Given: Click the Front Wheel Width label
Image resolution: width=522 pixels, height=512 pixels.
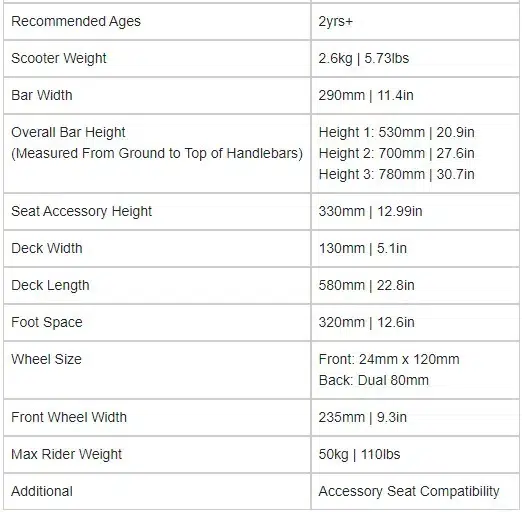Looking at the screenshot, I should coord(69,417).
